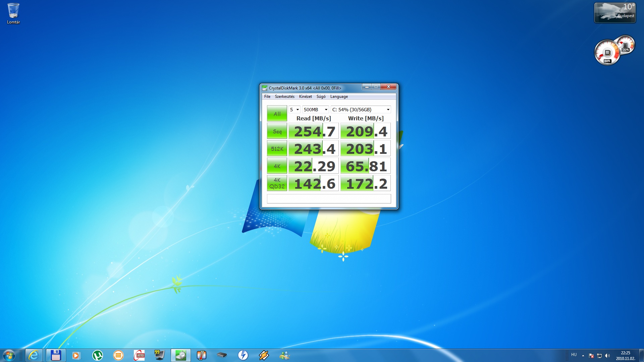
Task: Open the thermometer temperature app icon
Action: (202, 355)
